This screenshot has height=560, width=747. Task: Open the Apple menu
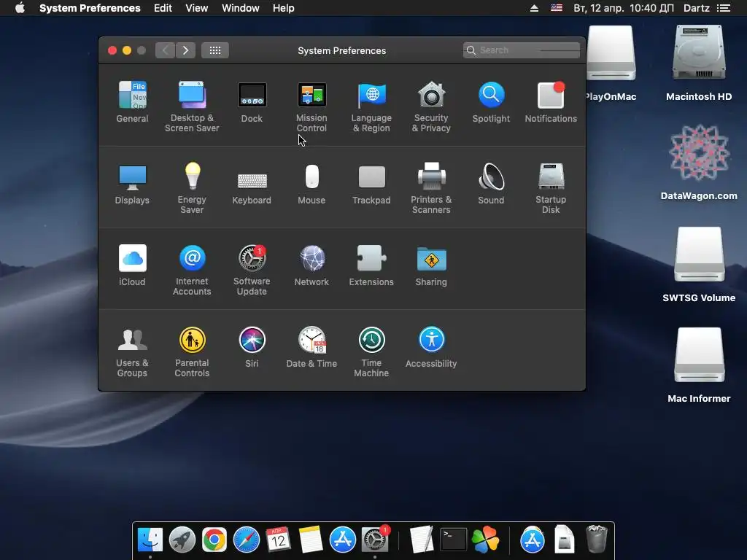pyautogui.click(x=20, y=8)
